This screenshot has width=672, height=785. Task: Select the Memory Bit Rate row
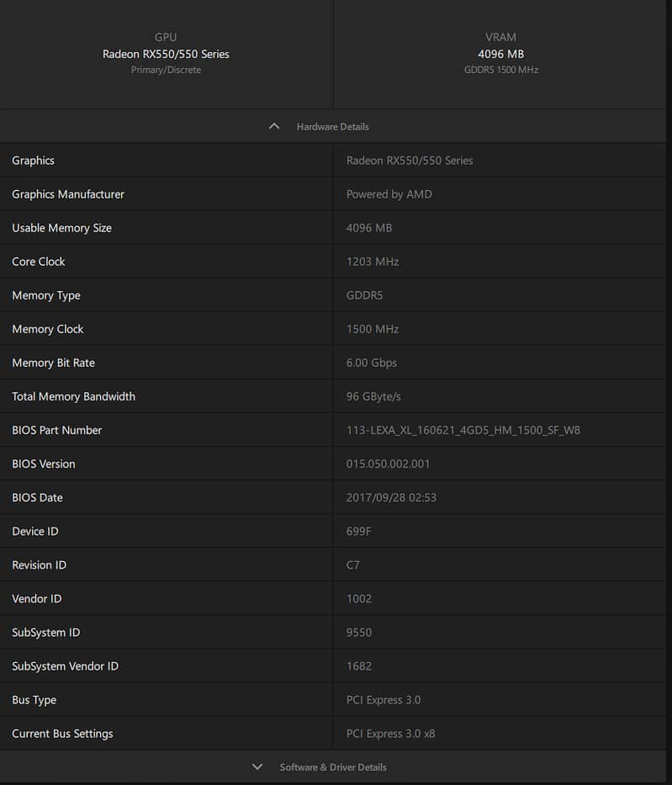click(x=333, y=363)
